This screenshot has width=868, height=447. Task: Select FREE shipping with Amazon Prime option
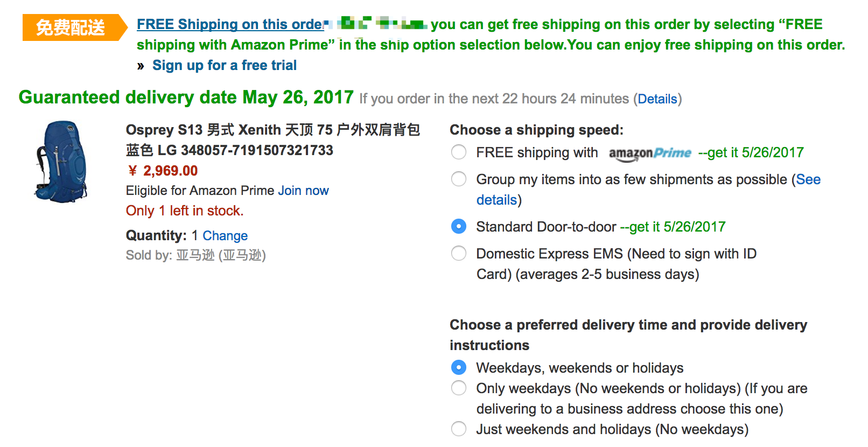[459, 152]
